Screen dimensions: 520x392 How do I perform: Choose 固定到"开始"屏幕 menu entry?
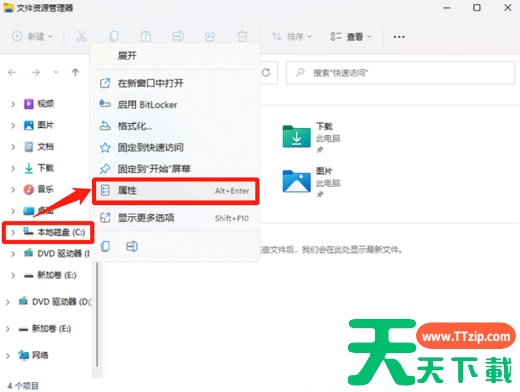click(x=176, y=169)
